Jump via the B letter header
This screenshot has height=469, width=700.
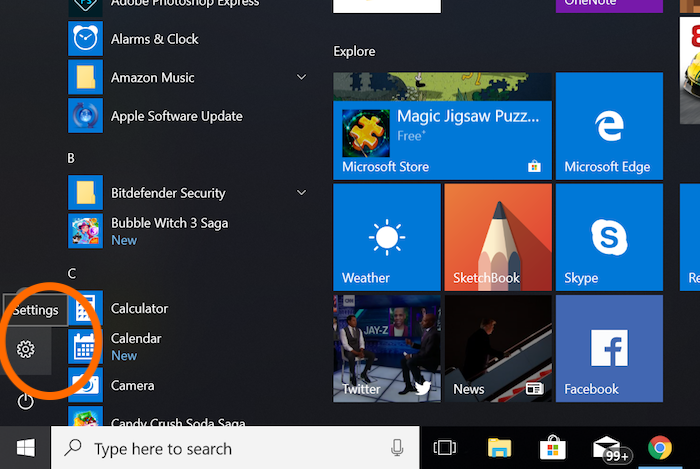coord(71,158)
